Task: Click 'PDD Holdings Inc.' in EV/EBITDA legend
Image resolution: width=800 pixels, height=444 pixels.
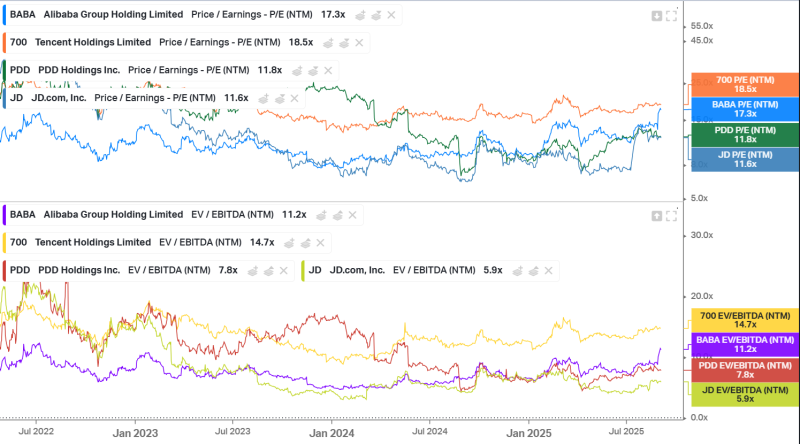Action: tap(79, 270)
